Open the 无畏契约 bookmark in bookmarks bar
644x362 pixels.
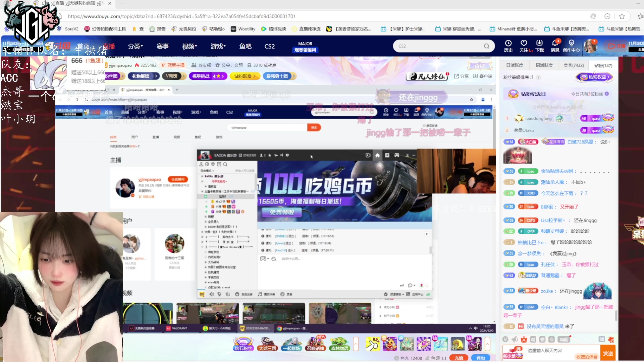tap(184, 29)
